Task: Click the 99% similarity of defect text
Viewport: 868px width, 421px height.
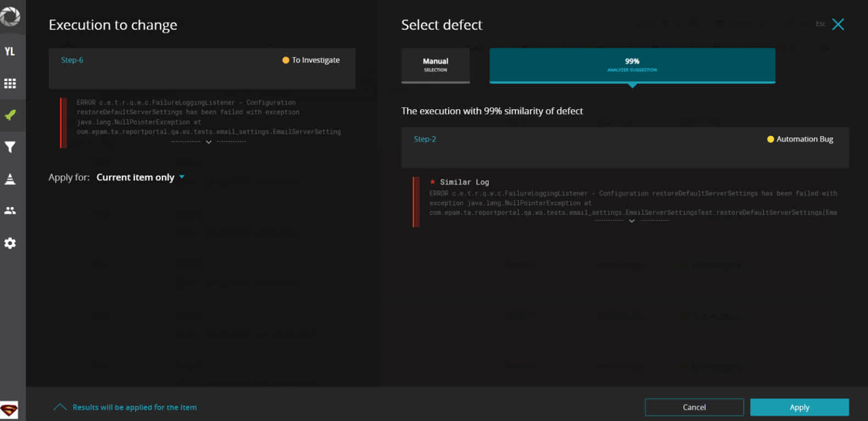Action: tap(492, 111)
